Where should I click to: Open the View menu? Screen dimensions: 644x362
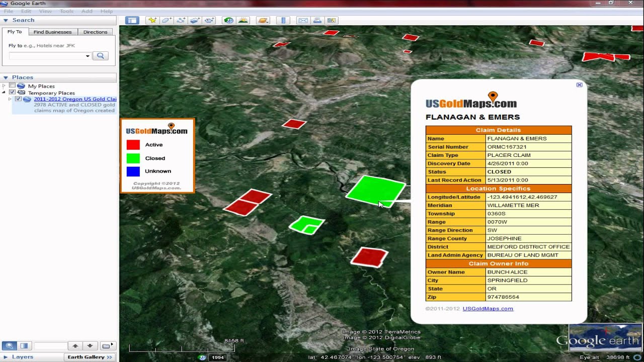click(45, 11)
